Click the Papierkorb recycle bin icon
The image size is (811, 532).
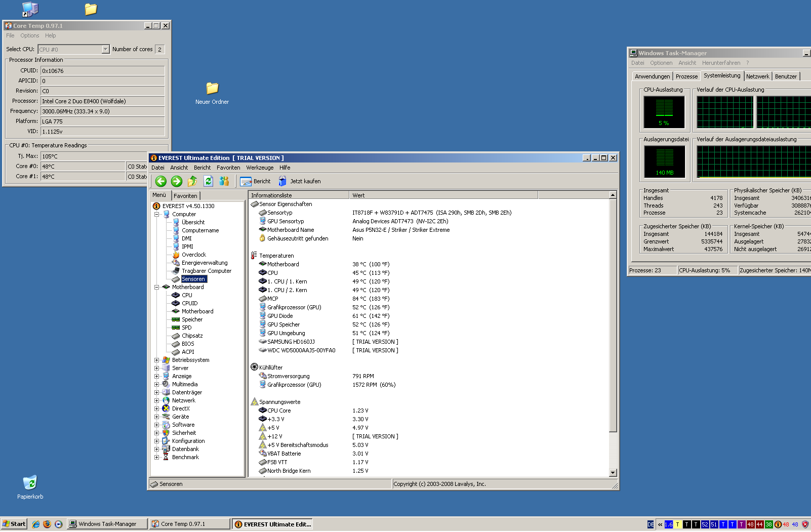(30, 482)
